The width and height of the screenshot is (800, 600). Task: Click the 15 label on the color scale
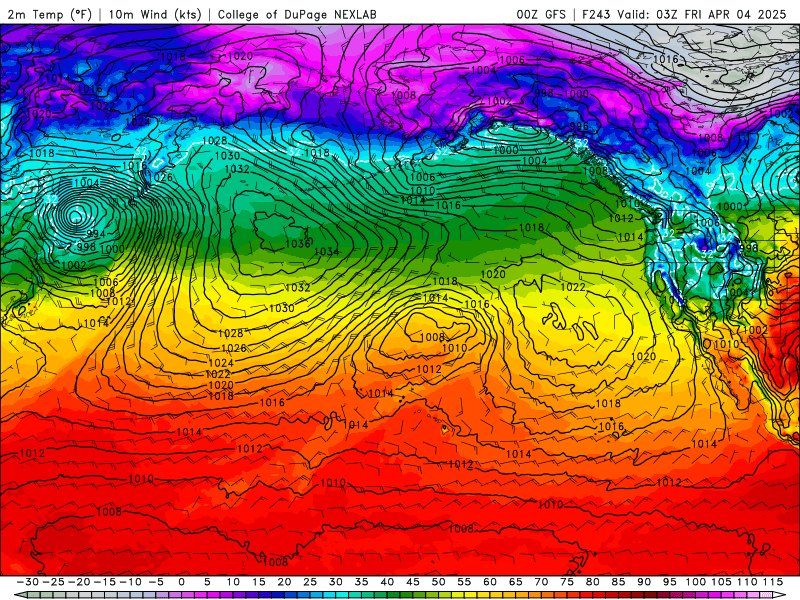tap(259, 582)
